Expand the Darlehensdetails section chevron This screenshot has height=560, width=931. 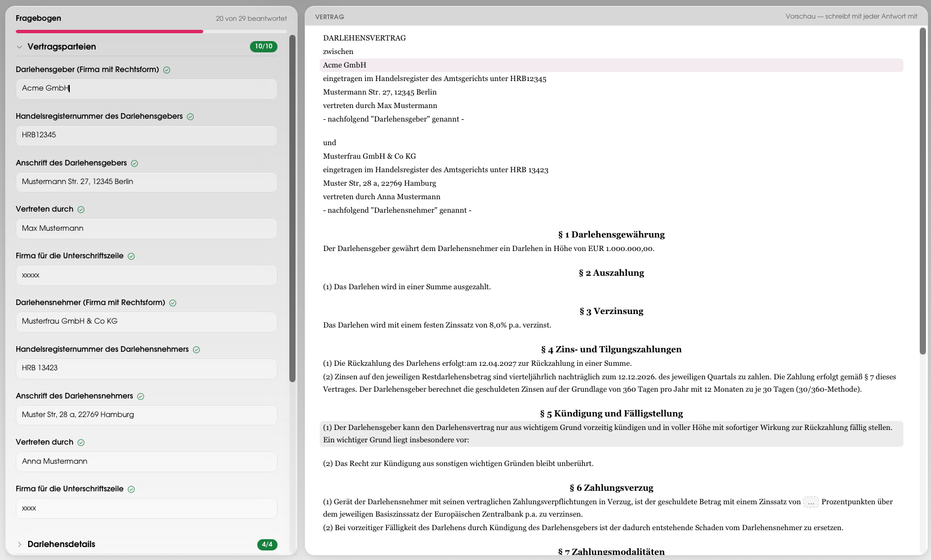coord(20,544)
